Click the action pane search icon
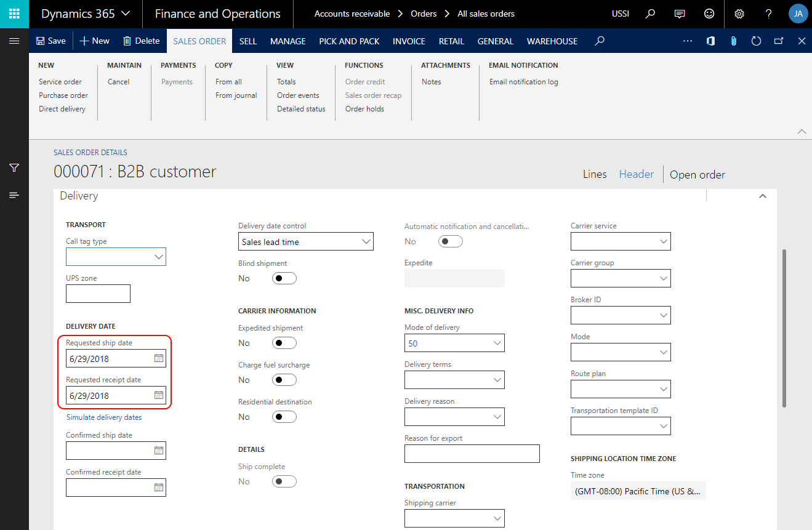 [600, 41]
